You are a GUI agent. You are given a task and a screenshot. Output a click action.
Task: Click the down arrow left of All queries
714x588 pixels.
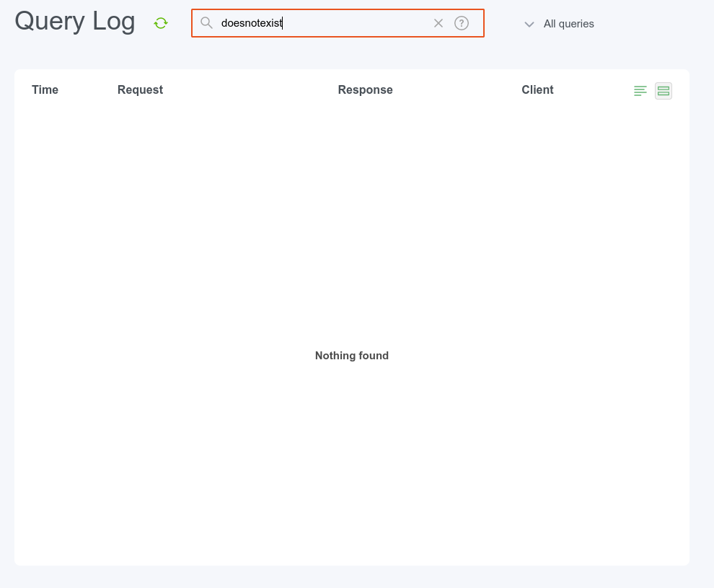(529, 24)
